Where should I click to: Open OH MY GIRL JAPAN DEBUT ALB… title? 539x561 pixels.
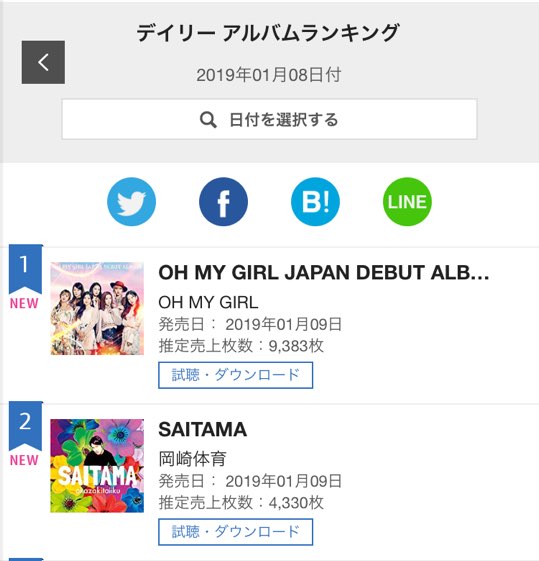click(324, 273)
